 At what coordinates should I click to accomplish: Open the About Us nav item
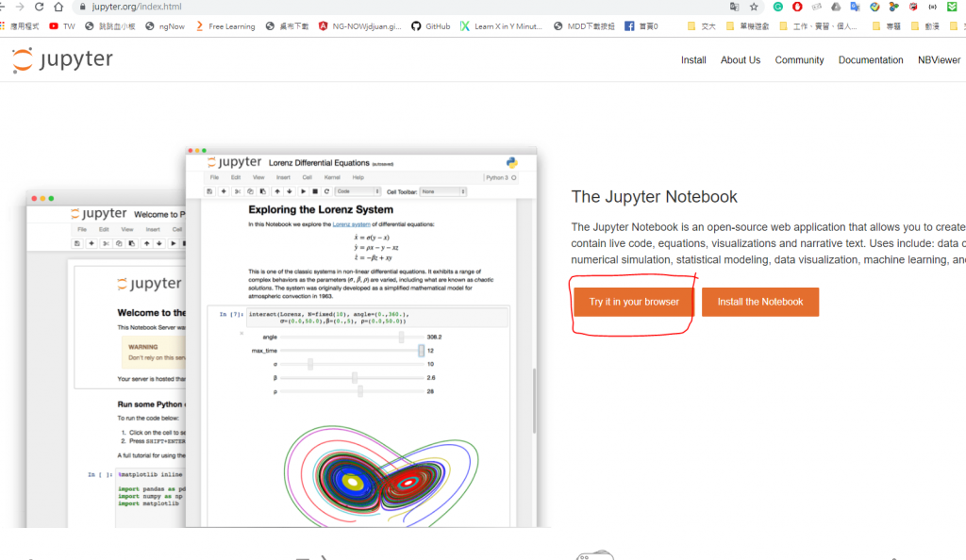coord(740,59)
